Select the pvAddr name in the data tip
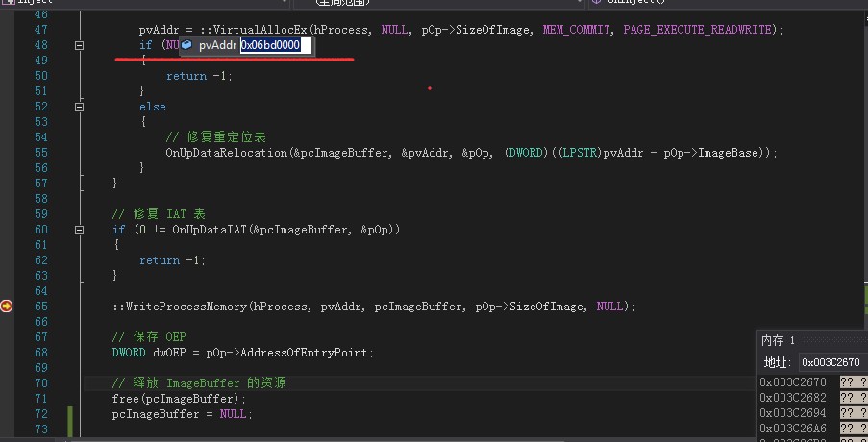 [x=217, y=45]
